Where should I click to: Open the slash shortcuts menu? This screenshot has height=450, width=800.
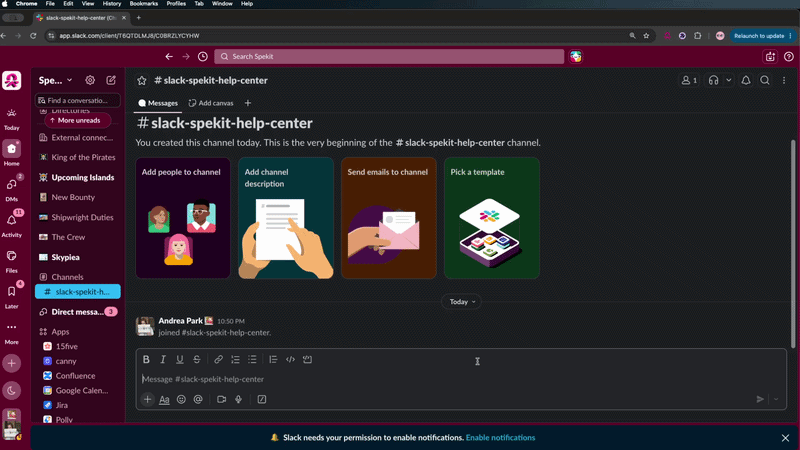(262, 399)
